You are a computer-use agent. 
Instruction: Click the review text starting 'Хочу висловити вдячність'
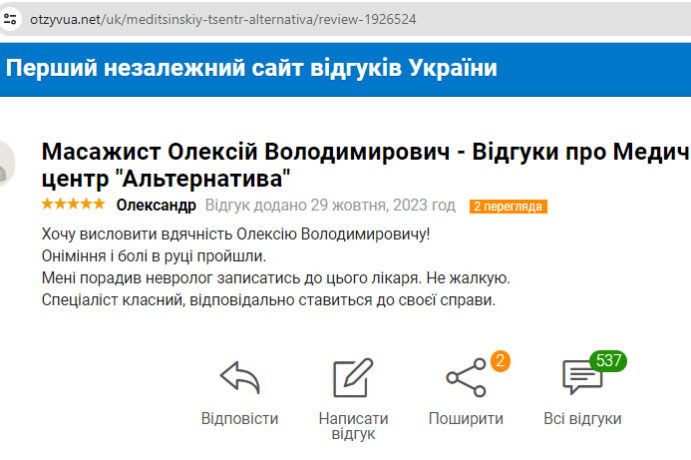[236, 235]
